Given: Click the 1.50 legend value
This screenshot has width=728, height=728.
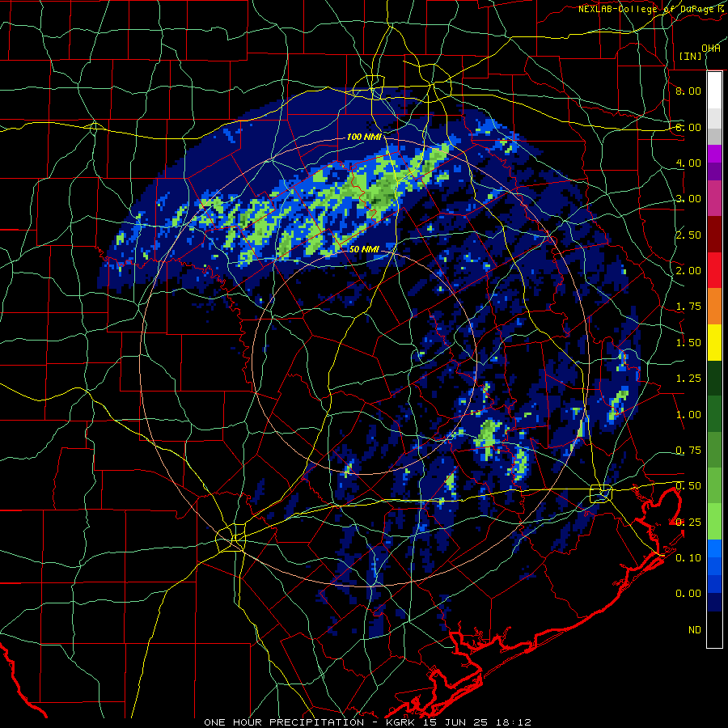Looking at the screenshot, I should pyautogui.click(x=688, y=343).
